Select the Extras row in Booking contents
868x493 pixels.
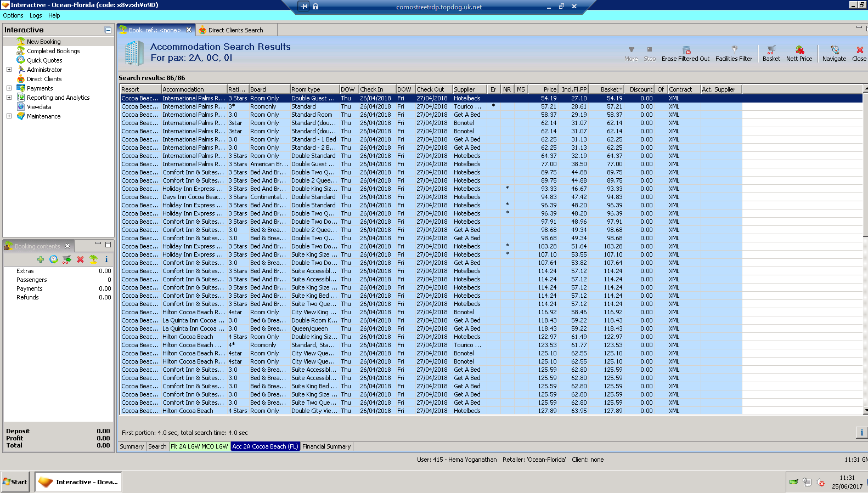click(58, 271)
